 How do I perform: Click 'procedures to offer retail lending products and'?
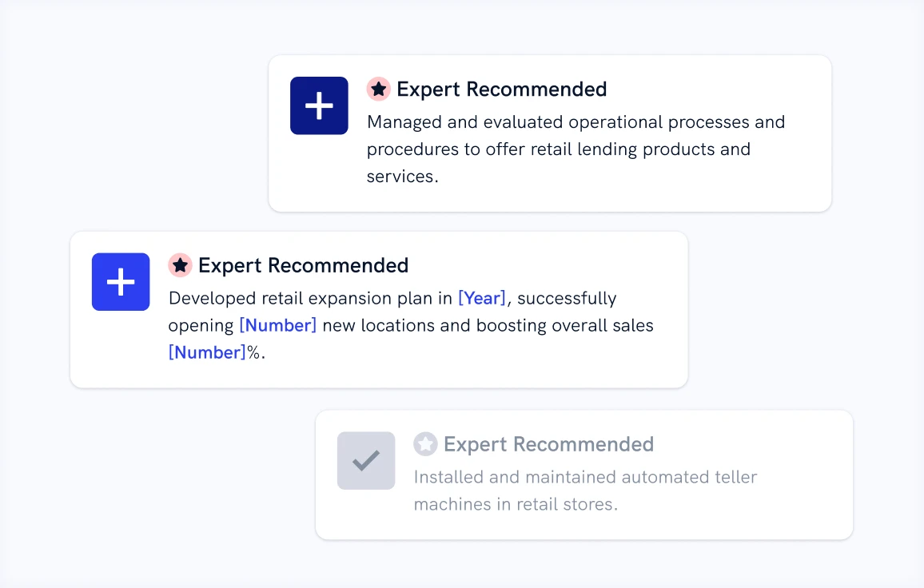pos(558,149)
